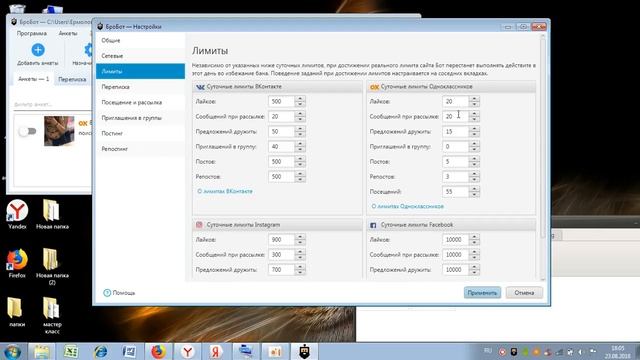Open the О лимитах Одноклассников link
Viewport: 640px width, 360px height.
407,206
